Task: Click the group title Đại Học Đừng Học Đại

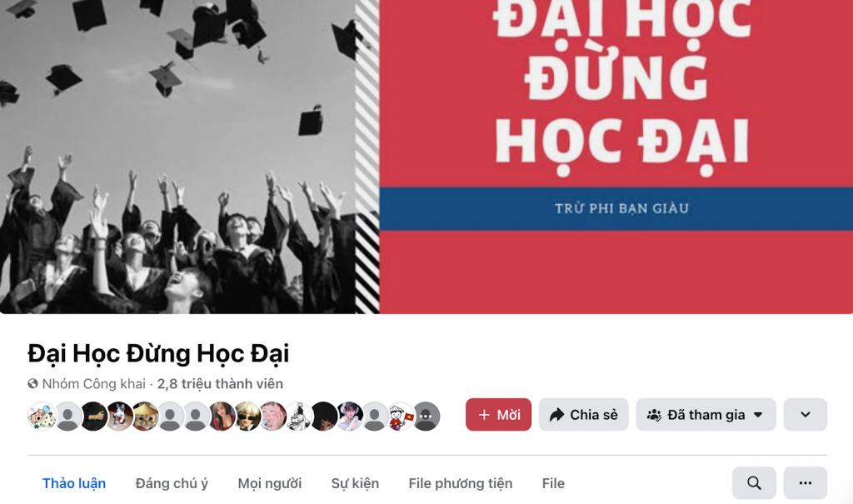Action: (x=158, y=353)
